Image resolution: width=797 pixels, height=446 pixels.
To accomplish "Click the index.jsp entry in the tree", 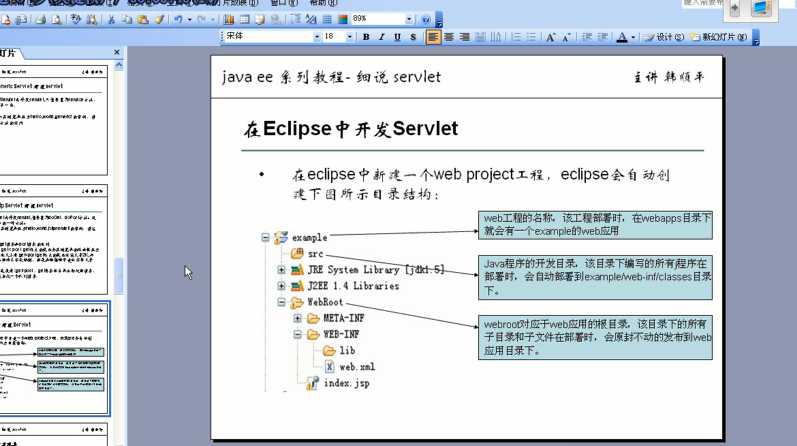I will click(x=339, y=383).
